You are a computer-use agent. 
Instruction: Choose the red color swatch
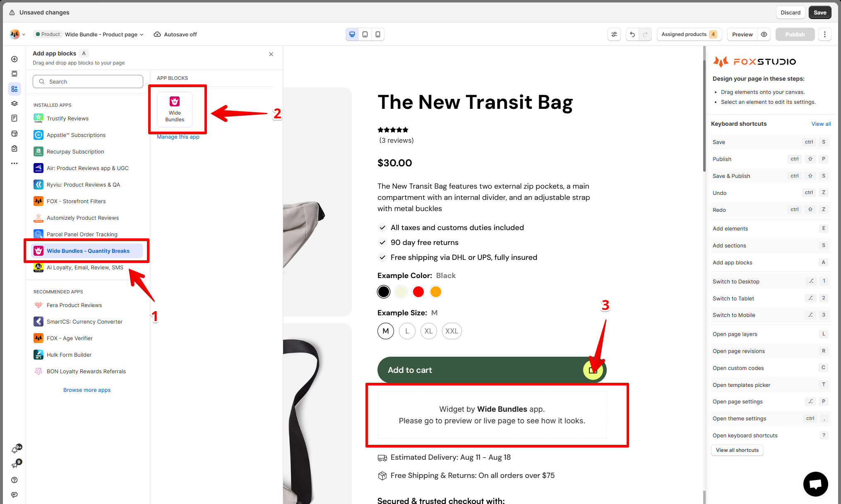pyautogui.click(x=418, y=292)
